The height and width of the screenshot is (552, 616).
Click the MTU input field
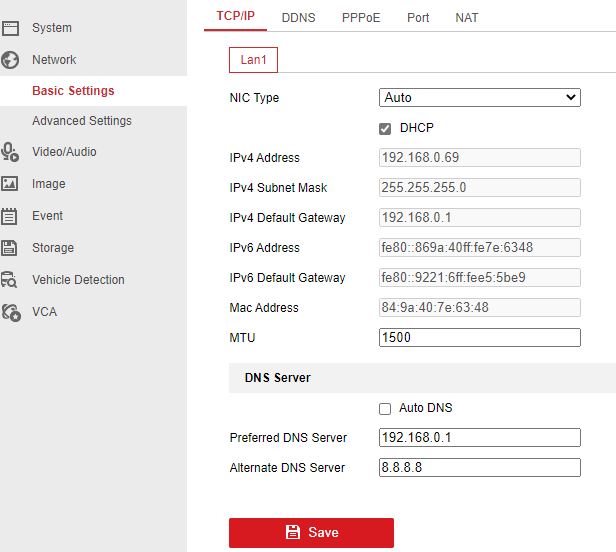click(x=480, y=338)
